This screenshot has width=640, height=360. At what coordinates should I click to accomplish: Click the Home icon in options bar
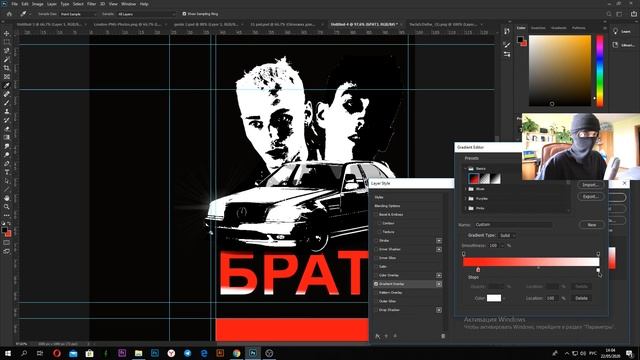pos(9,14)
